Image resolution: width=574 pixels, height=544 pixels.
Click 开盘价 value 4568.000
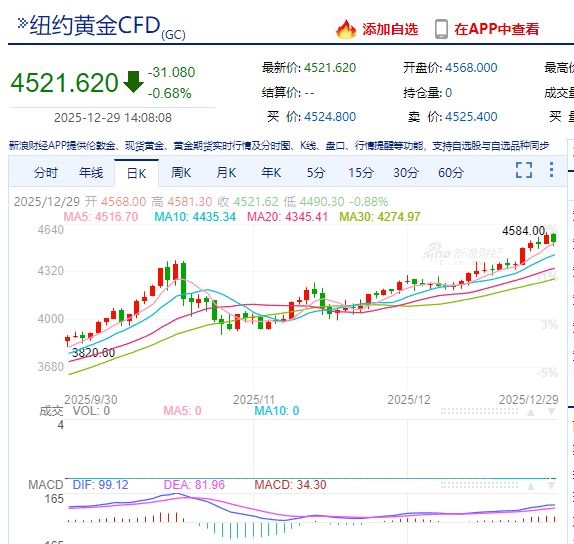471,68
